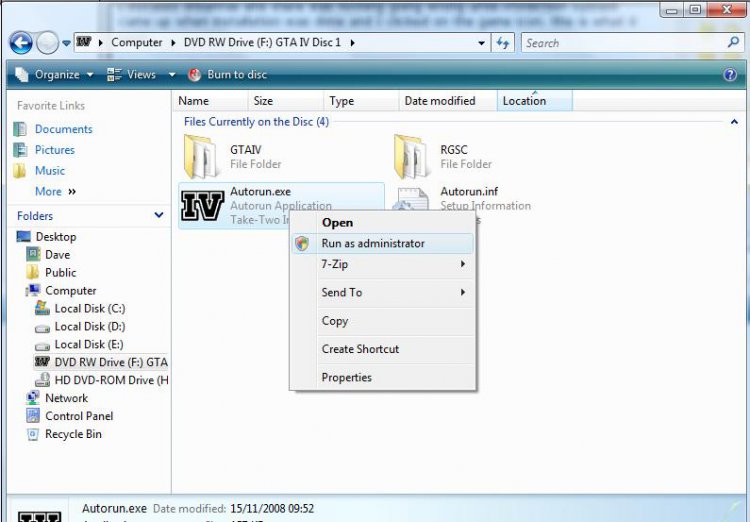Click the Autorun.exe date 15/11/2008 09:52
This screenshot has height=522, width=750.
pos(272,509)
